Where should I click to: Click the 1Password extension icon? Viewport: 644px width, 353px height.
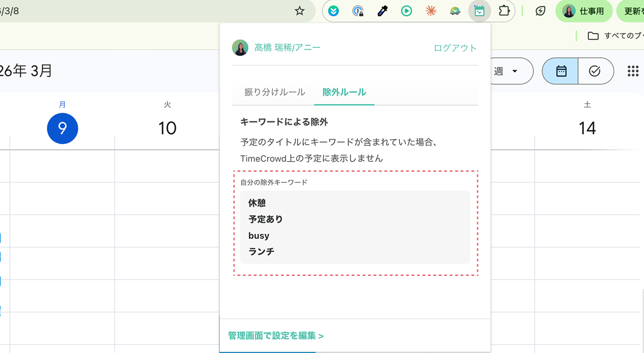point(358,11)
